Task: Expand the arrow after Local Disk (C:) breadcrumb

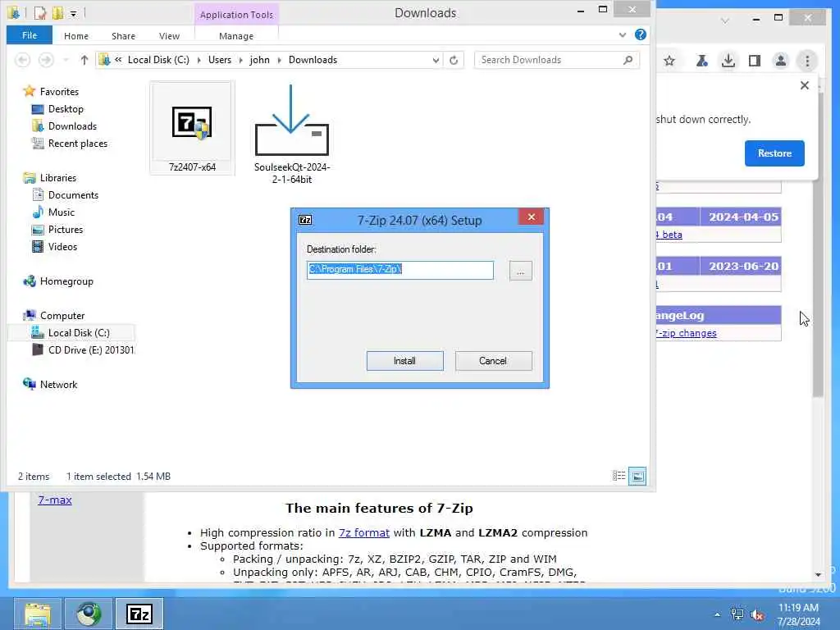Action: tap(199, 60)
